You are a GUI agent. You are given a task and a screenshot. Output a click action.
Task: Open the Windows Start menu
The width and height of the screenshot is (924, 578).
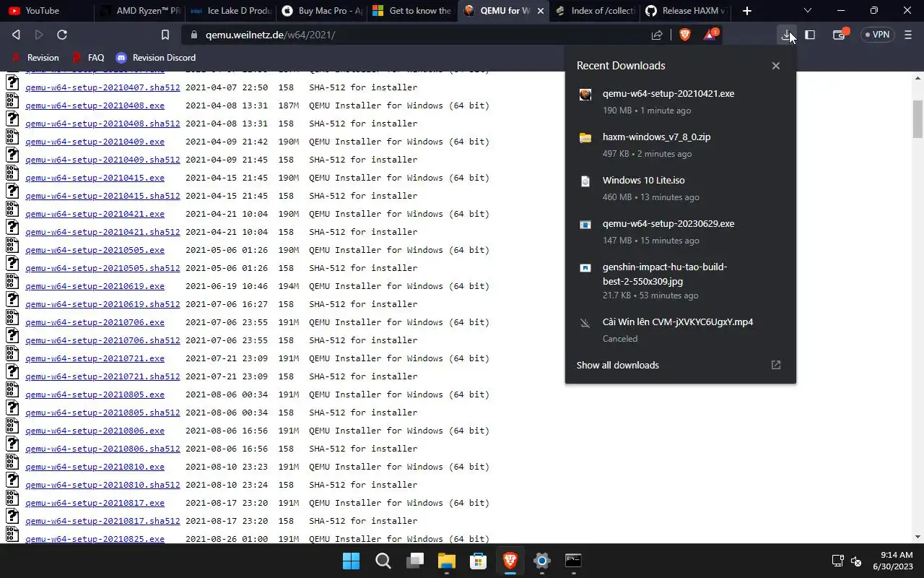coord(352,561)
